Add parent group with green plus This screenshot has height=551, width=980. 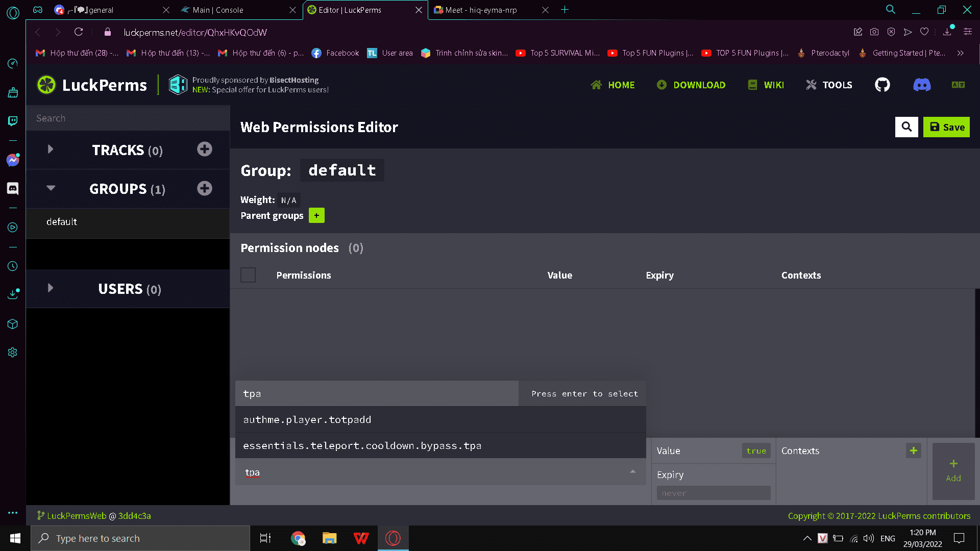316,216
